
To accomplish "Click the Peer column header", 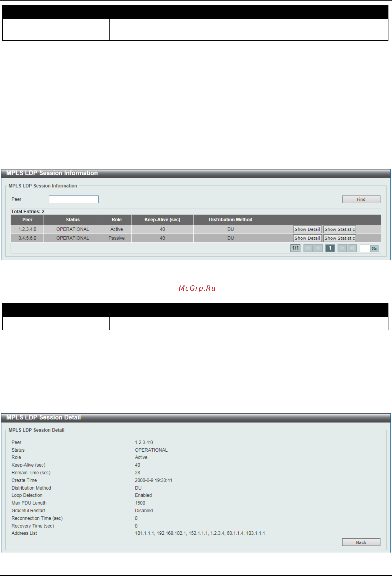I will (x=27, y=220).
